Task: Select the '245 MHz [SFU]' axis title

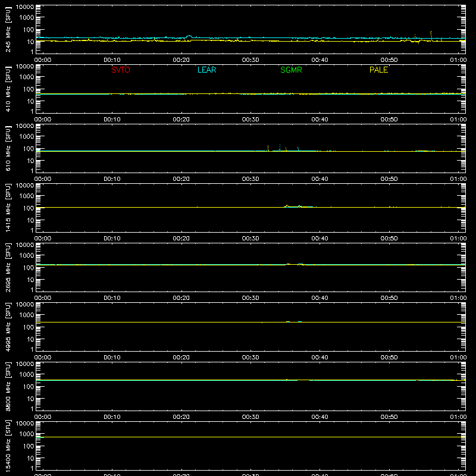Action: tap(8, 30)
